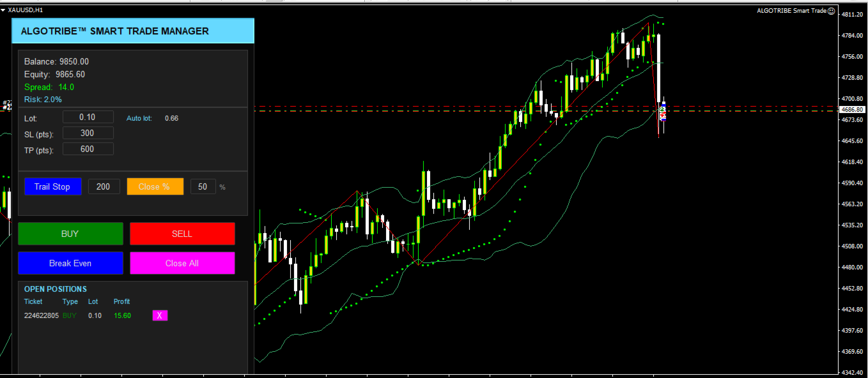Screen dimensions: 868x378
Task: Click the ALGOTRIBE Smart Trade expert label
Action: (791, 11)
